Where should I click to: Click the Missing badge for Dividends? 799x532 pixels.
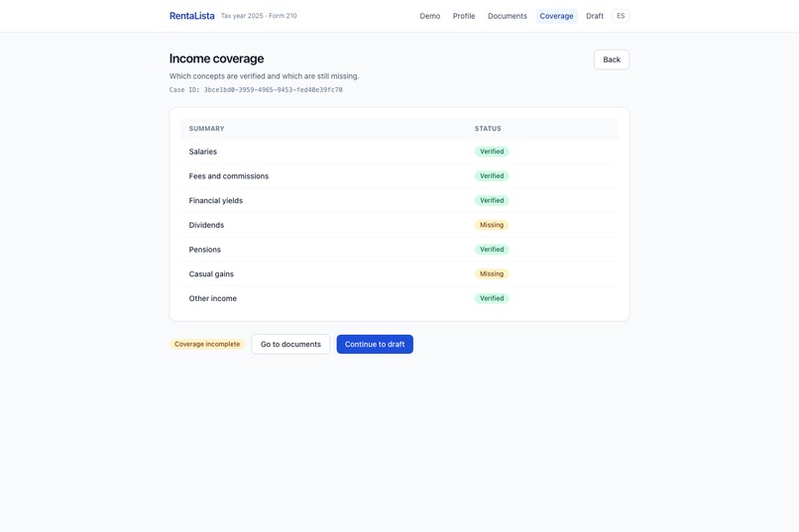click(x=492, y=225)
